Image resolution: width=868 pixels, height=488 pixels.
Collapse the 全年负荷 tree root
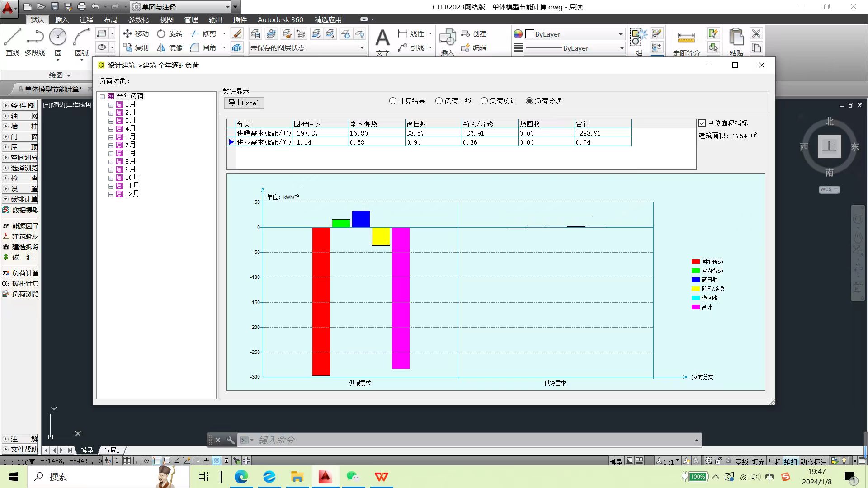pyautogui.click(x=103, y=96)
